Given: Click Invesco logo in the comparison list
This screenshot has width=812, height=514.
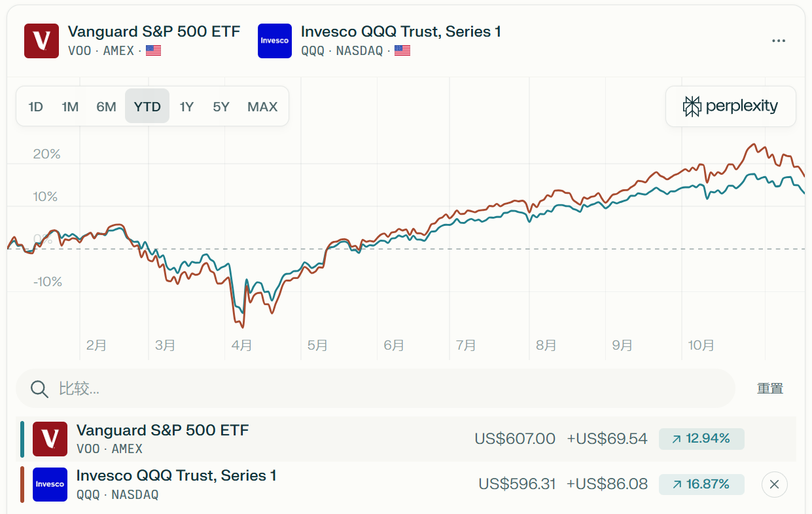Looking at the screenshot, I should click(x=50, y=485).
